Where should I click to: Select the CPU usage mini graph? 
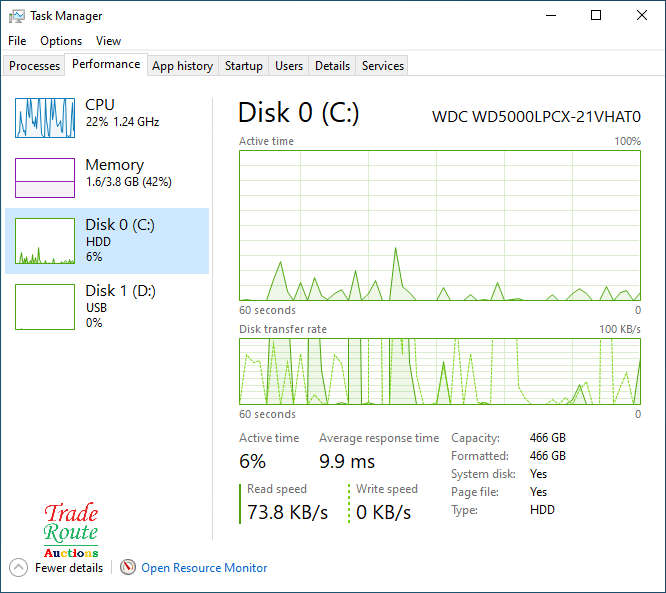point(45,118)
